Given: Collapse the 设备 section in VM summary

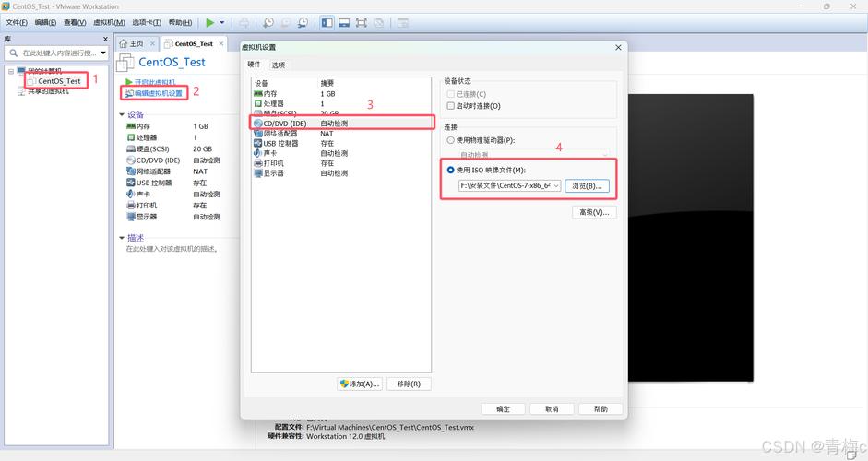Looking at the screenshot, I should click(x=122, y=114).
